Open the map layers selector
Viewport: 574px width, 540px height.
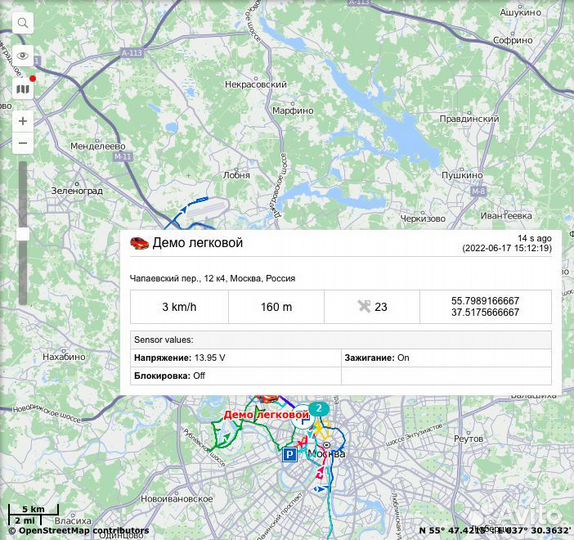[23, 89]
